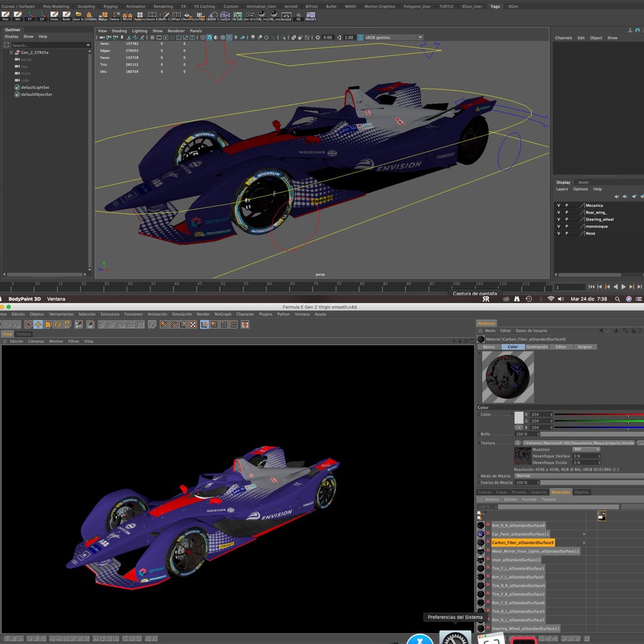This screenshot has height=644, width=644.
Task: Toggle smooth shade all viewport icon
Action: coord(209,38)
